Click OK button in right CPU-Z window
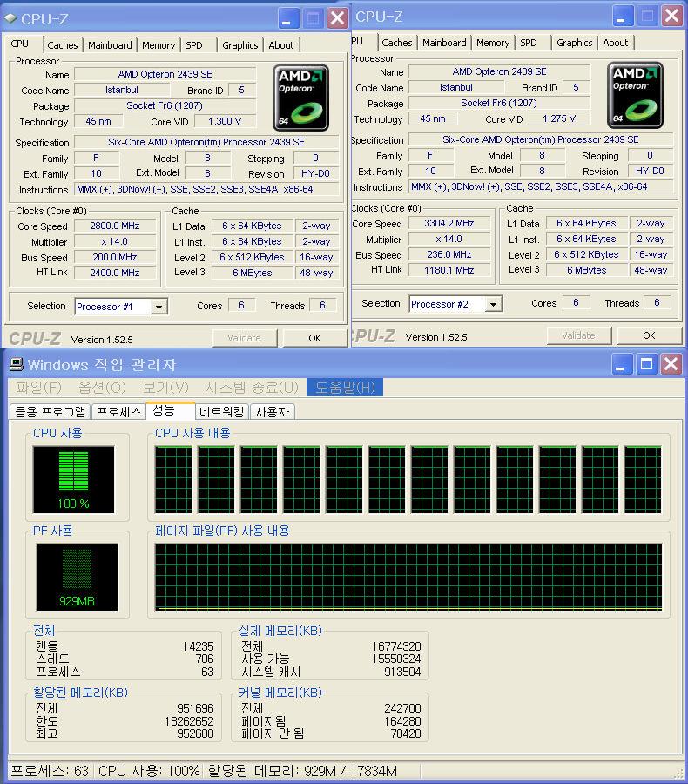This screenshot has height=784, width=688. coord(649,335)
